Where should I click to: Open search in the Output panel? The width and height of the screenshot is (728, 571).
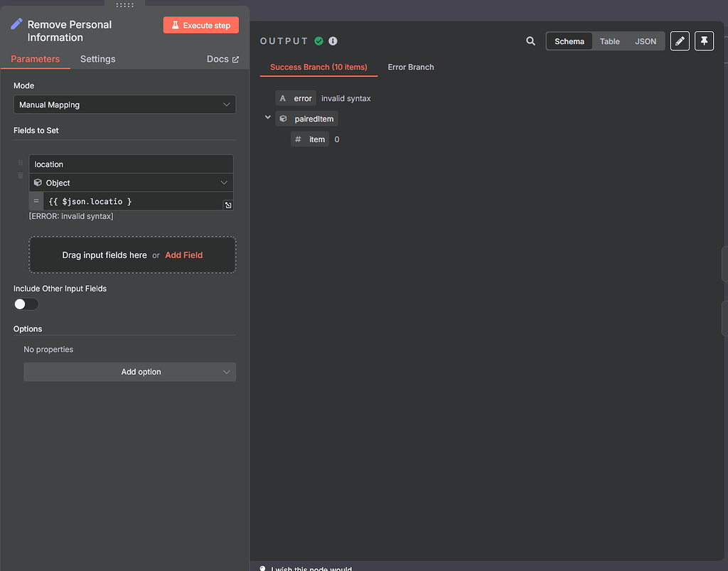coord(530,41)
